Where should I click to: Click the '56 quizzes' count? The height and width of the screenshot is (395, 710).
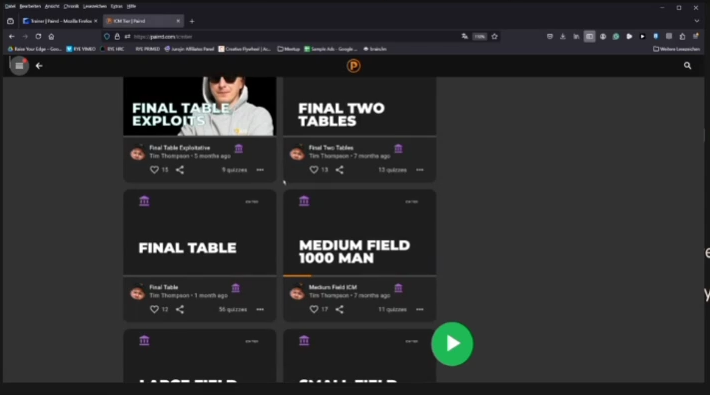click(x=233, y=309)
